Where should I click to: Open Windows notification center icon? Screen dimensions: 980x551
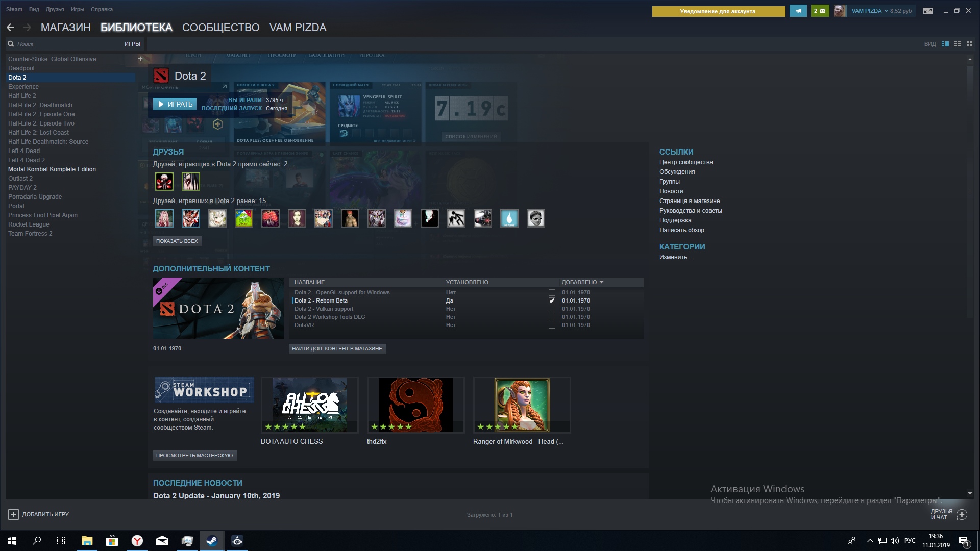964,541
